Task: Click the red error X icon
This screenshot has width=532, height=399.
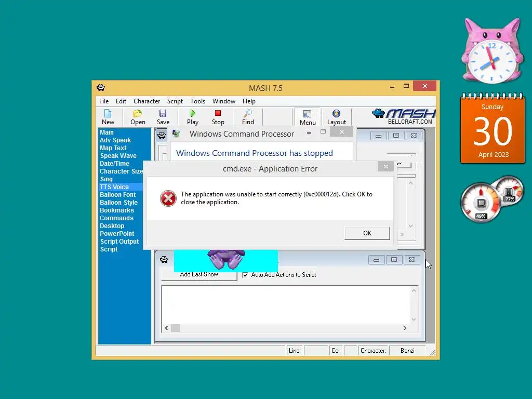Action: pos(168,198)
